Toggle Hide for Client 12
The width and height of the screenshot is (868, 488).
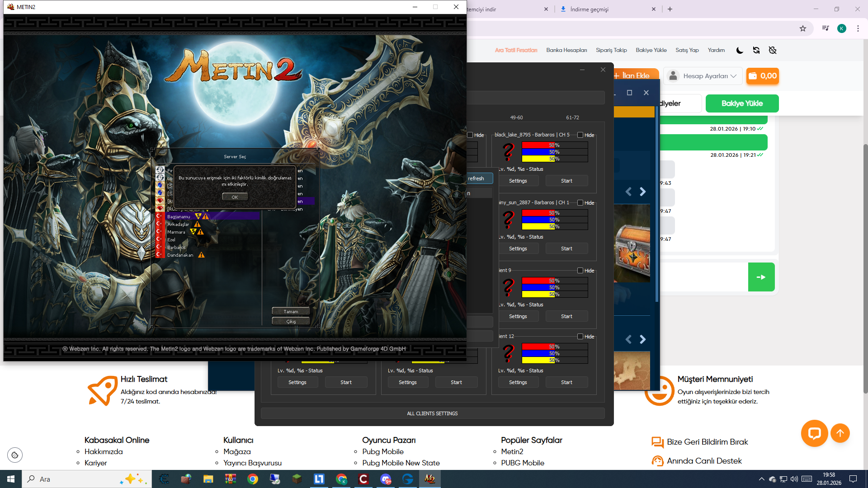tap(580, 337)
